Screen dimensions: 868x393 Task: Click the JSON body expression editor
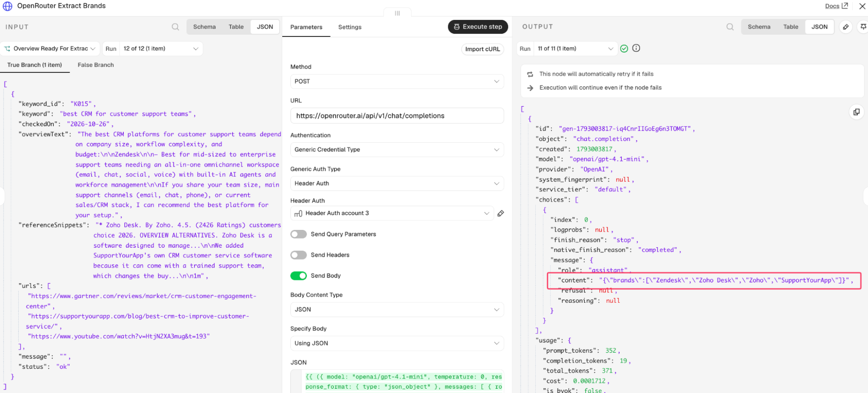(397, 382)
